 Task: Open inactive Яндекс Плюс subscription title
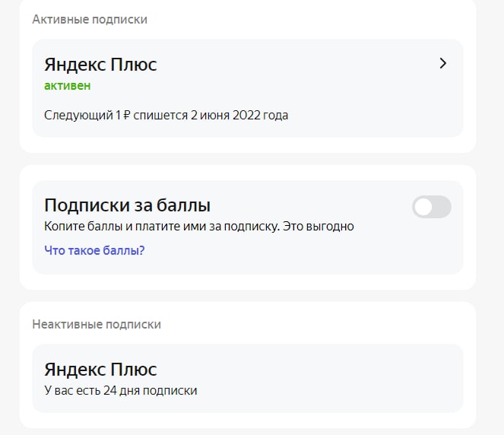[x=100, y=370]
